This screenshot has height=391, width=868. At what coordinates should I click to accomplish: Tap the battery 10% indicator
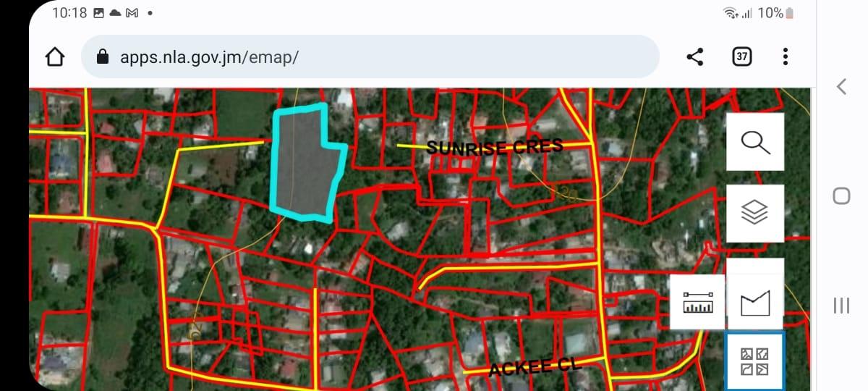pyautogui.click(x=775, y=13)
